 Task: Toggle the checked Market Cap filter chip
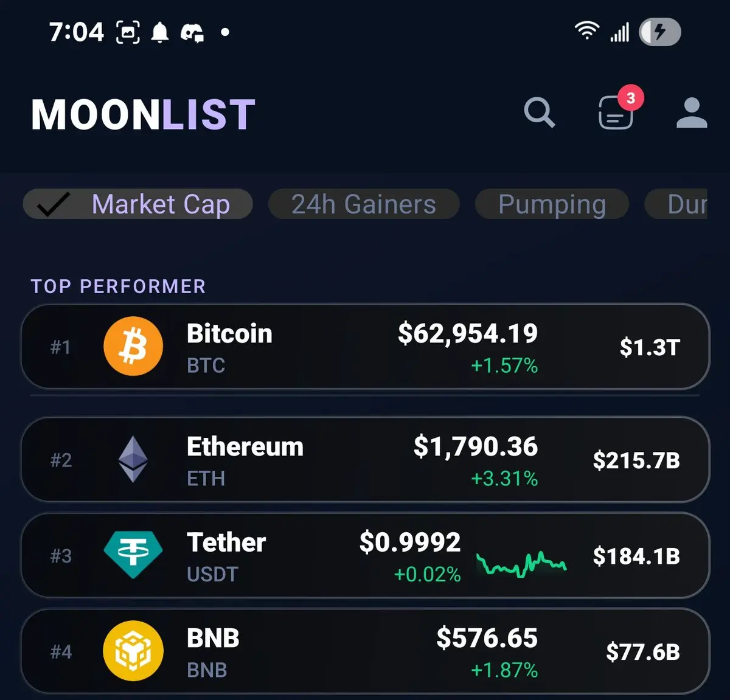pyautogui.click(x=138, y=204)
